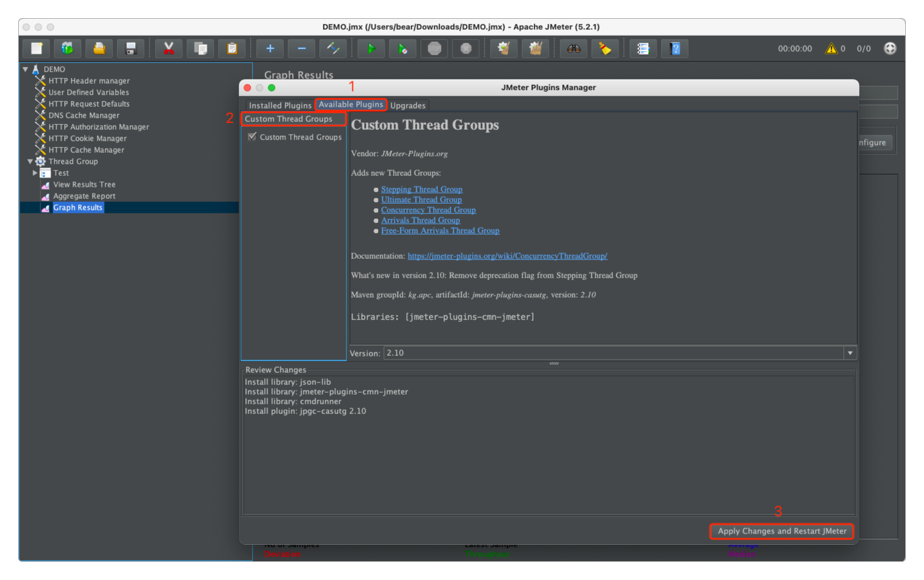Click the remote engines icon at top right
The width and height of the screenshot is (924, 580).
click(890, 48)
